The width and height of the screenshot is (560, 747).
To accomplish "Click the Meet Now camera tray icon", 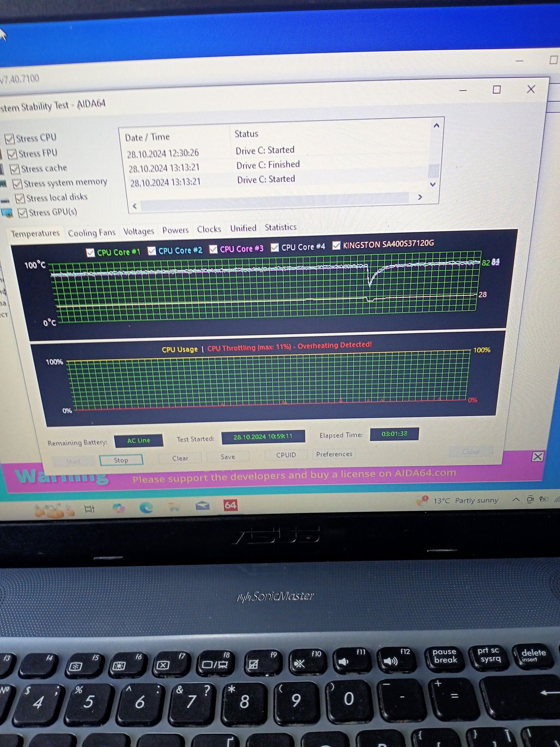I will (530, 499).
